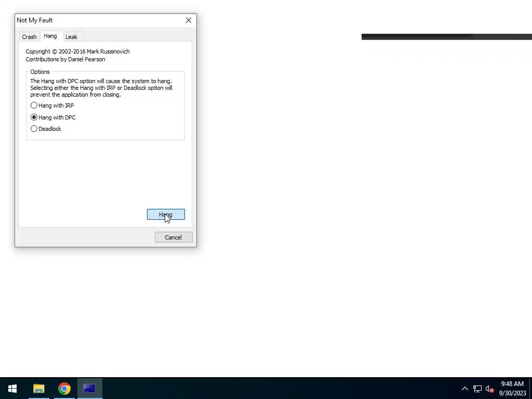Open the Windows Start menu
The width and height of the screenshot is (532, 399).
pyautogui.click(x=12, y=389)
